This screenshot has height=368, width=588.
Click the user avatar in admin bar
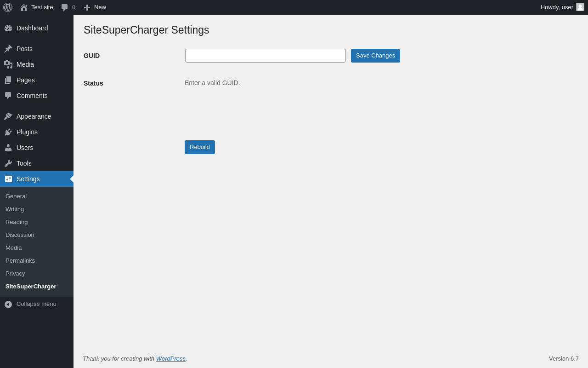click(580, 7)
